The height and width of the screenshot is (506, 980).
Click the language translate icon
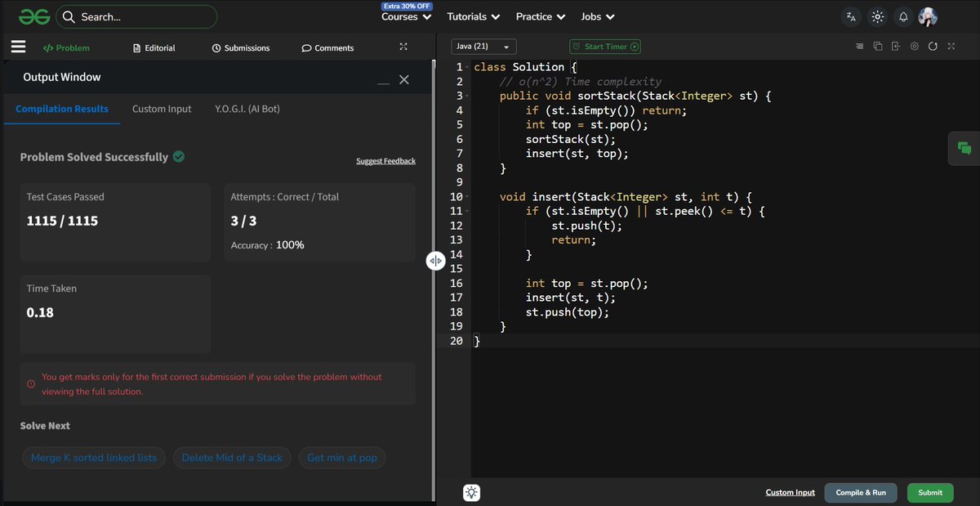click(x=852, y=16)
